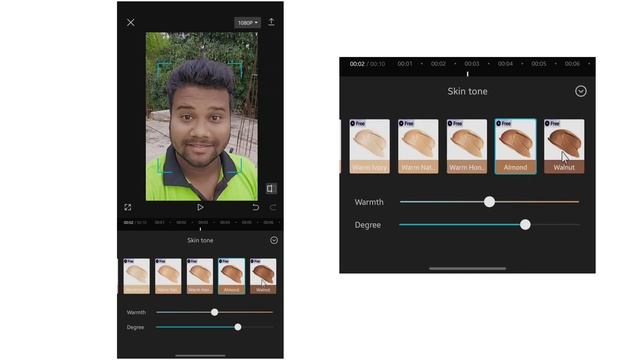Click the 00:02 current time readout

pyautogui.click(x=357, y=64)
